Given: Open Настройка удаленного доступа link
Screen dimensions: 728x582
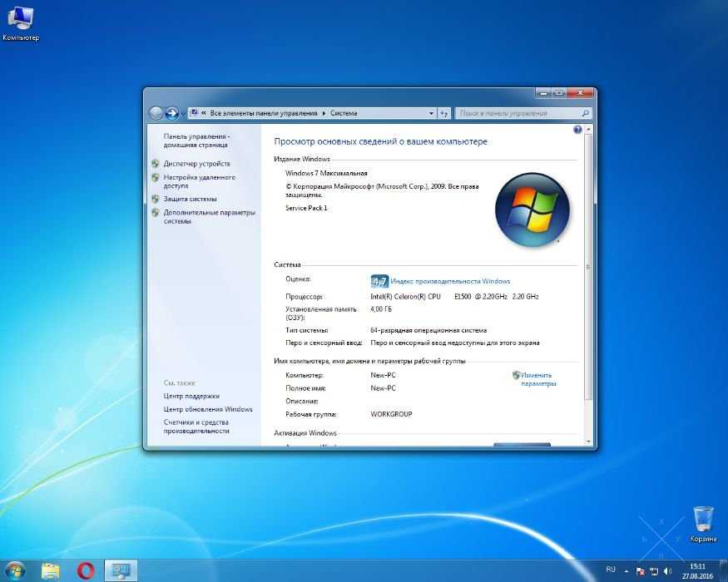Looking at the screenshot, I should (x=199, y=181).
